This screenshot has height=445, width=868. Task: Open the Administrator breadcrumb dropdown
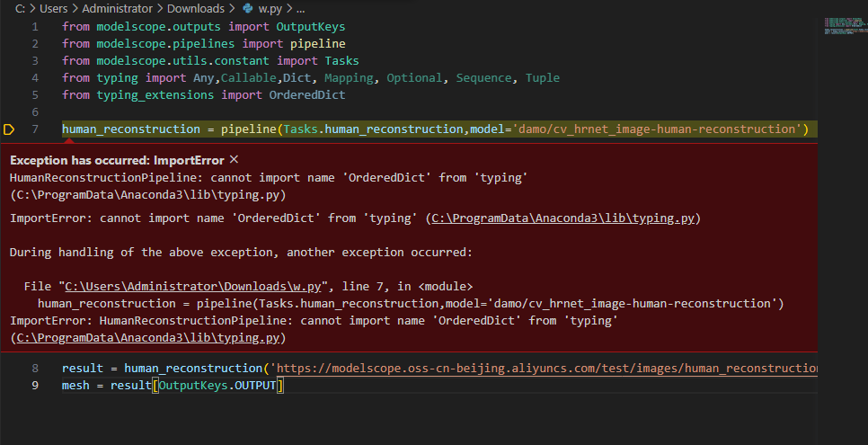coord(118,9)
